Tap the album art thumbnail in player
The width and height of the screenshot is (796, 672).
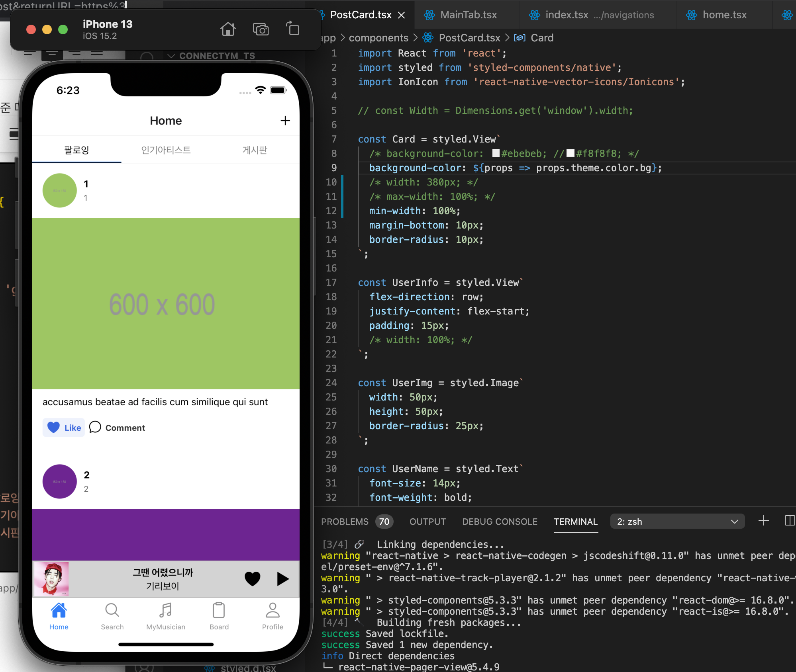pos(51,579)
